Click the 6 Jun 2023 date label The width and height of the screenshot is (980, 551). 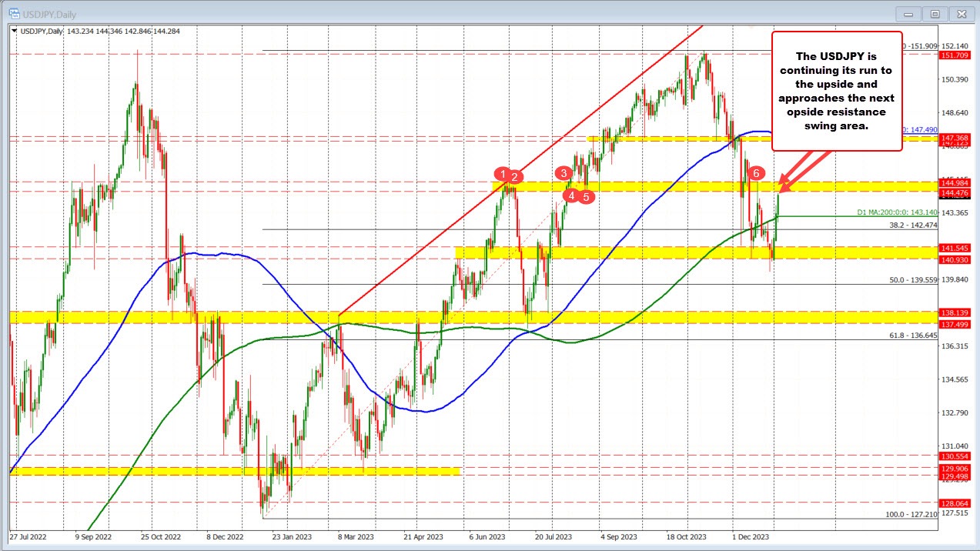click(x=487, y=536)
